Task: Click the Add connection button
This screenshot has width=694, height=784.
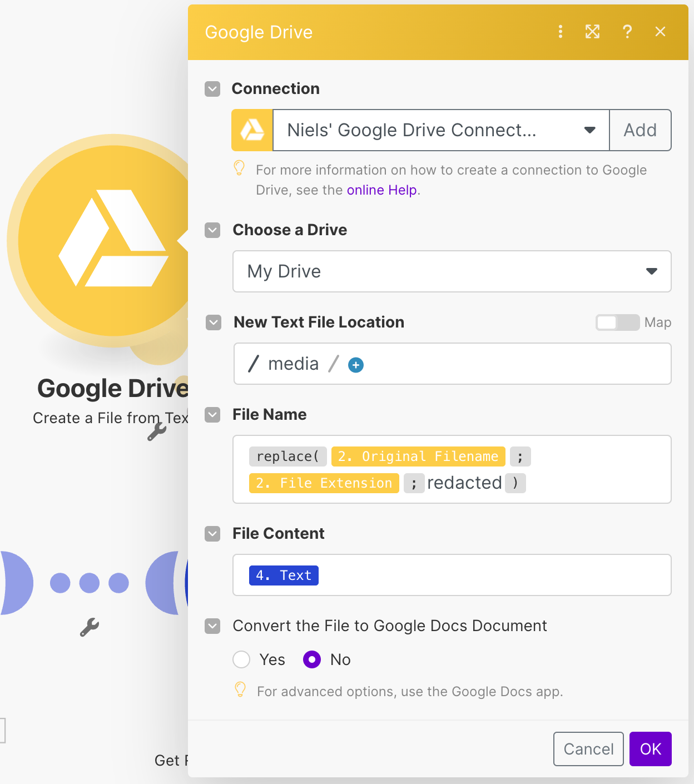Action: (x=640, y=130)
